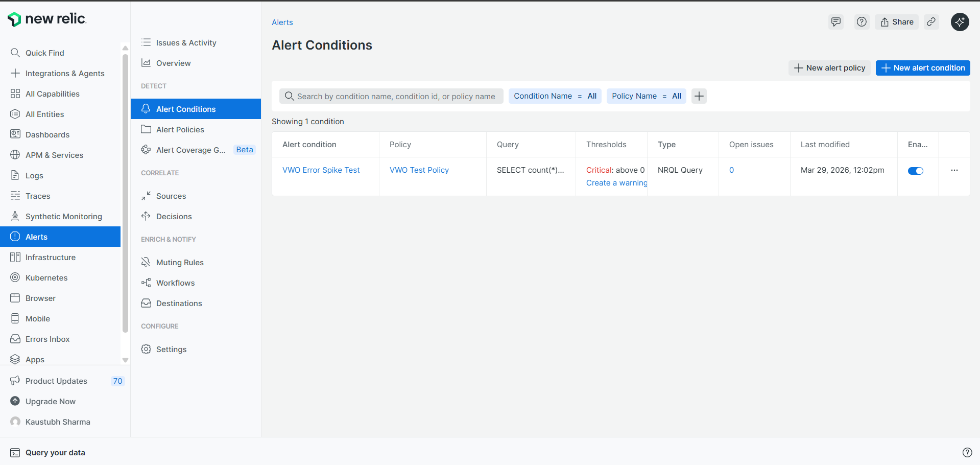This screenshot has height=465, width=980.
Task: Open the AI assistant sparkle button
Action: coord(960,22)
